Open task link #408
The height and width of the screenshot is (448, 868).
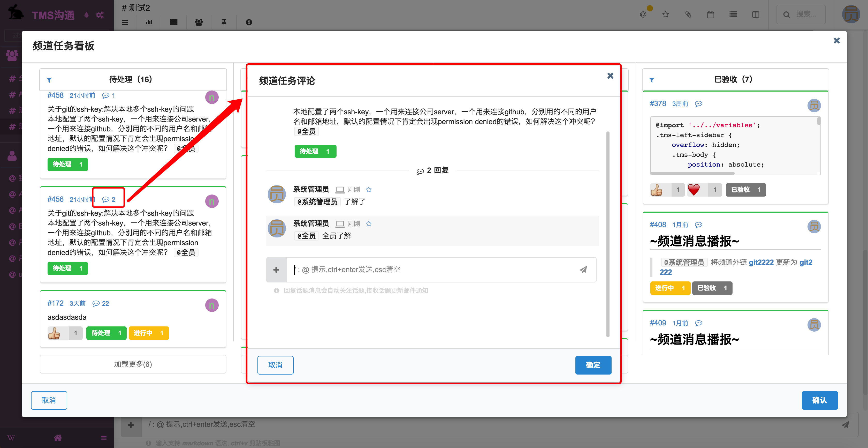coord(658,225)
